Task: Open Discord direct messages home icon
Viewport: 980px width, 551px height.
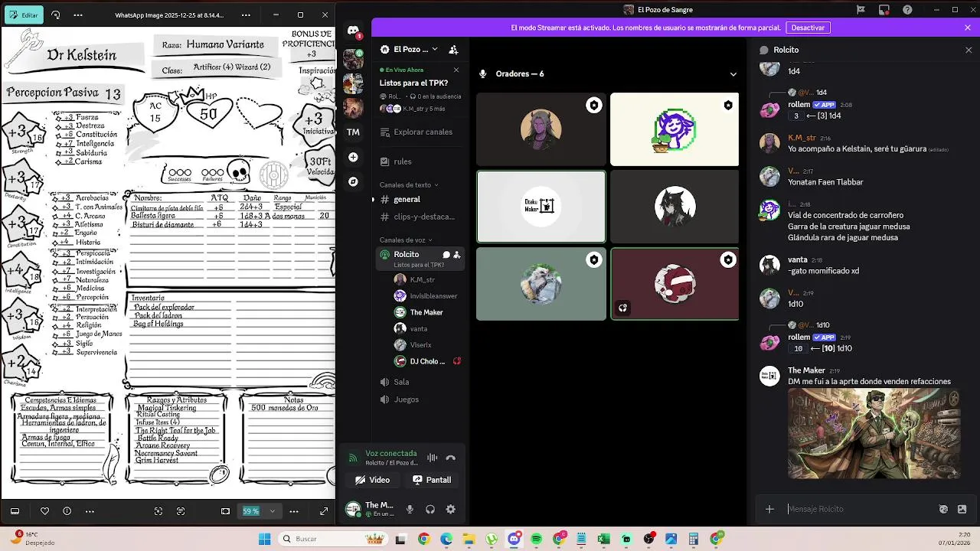Action: 353,31
